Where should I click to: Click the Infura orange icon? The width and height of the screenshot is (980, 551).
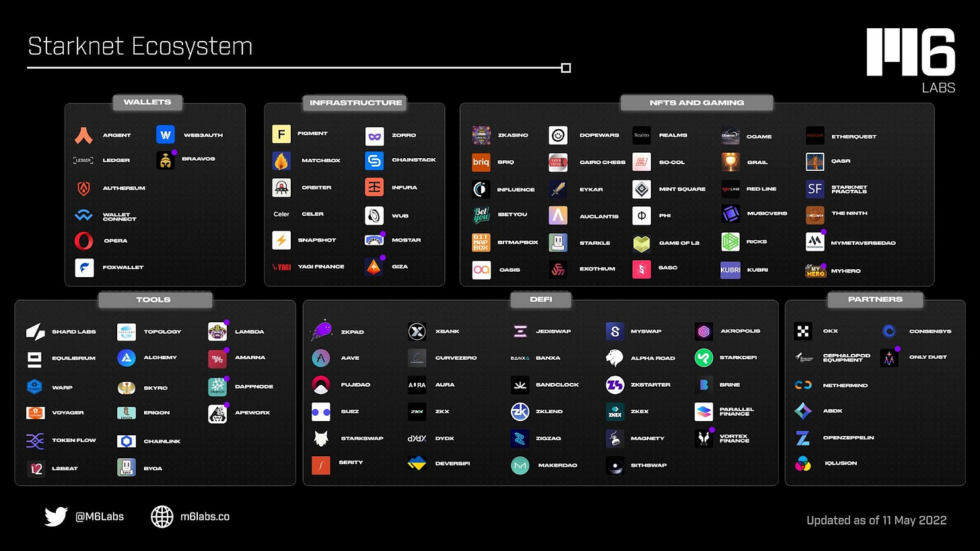(x=374, y=187)
